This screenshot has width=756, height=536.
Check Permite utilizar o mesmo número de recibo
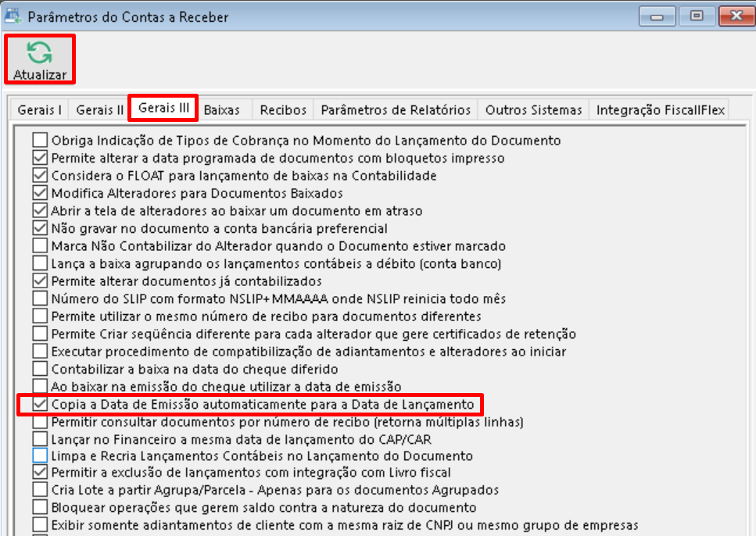(x=40, y=316)
